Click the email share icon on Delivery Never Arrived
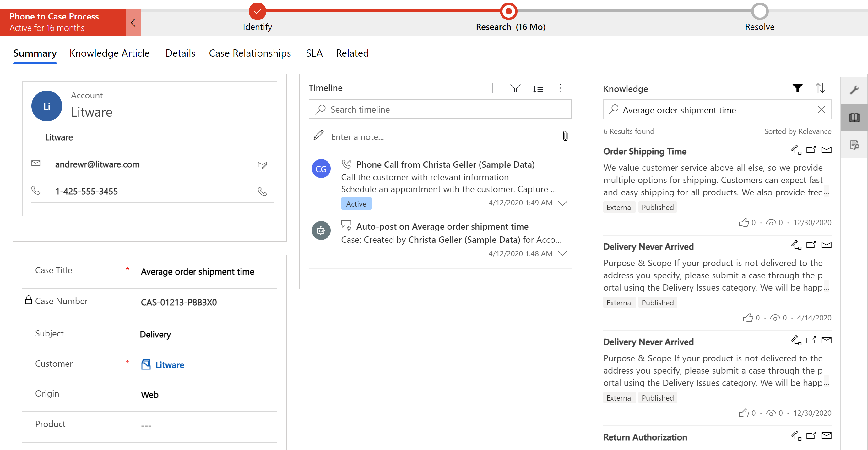868x450 pixels. tap(827, 246)
